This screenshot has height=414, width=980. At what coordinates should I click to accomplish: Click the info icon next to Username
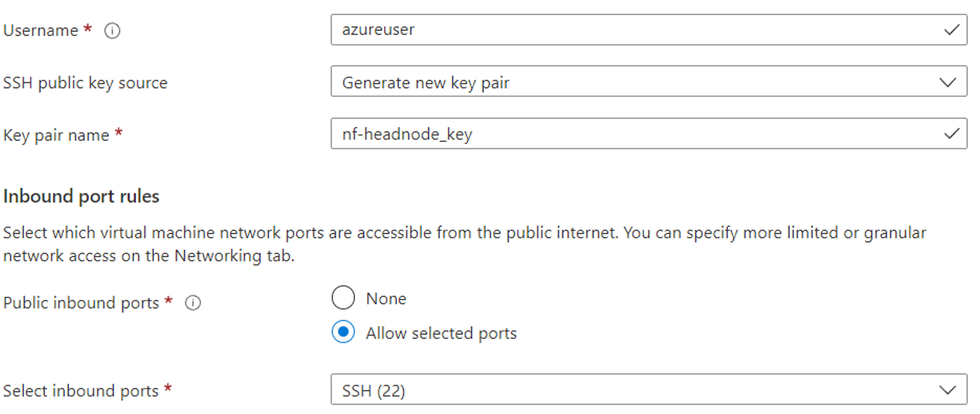112,30
